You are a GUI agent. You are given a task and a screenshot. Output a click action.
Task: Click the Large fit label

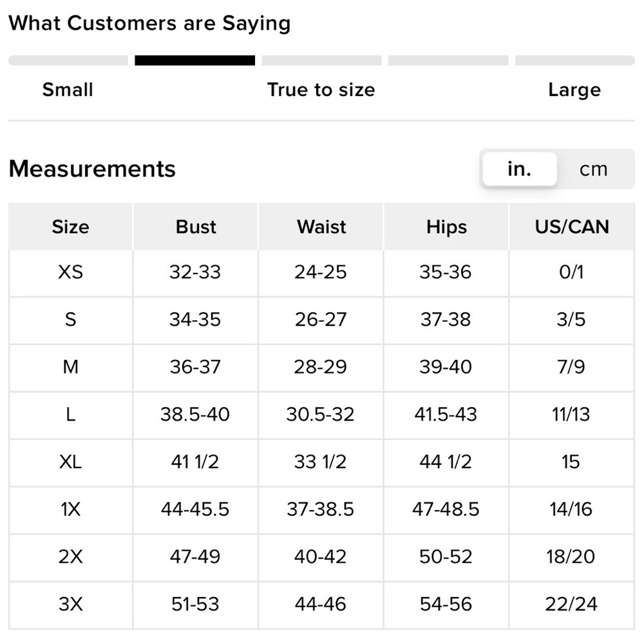(x=574, y=90)
